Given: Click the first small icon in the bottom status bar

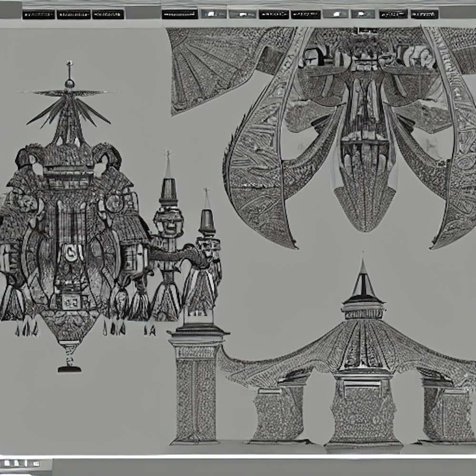Looking at the screenshot, I should [x=7, y=463].
